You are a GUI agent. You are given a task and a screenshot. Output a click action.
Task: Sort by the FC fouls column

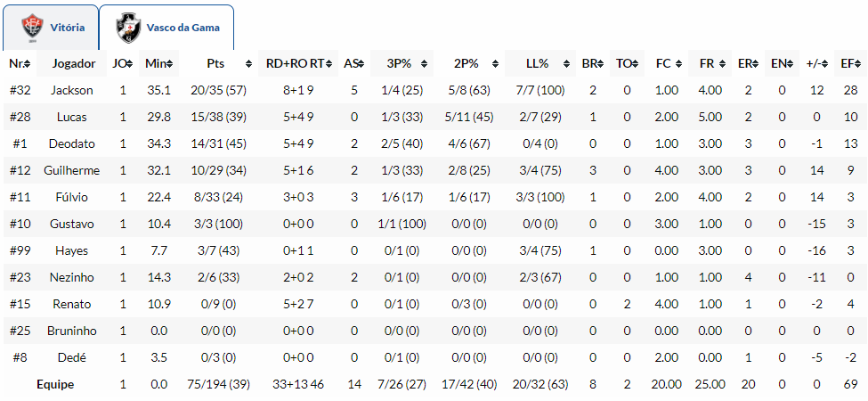tap(666, 63)
